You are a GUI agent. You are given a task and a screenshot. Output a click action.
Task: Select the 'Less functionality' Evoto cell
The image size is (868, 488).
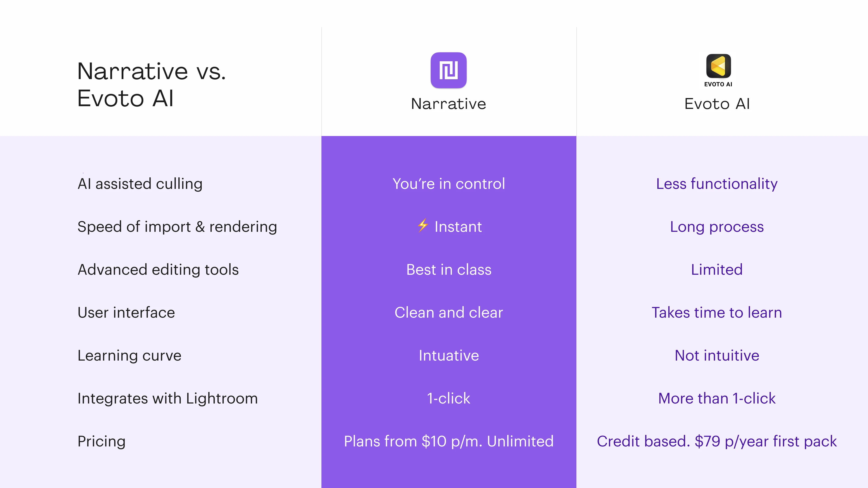coord(717,184)
